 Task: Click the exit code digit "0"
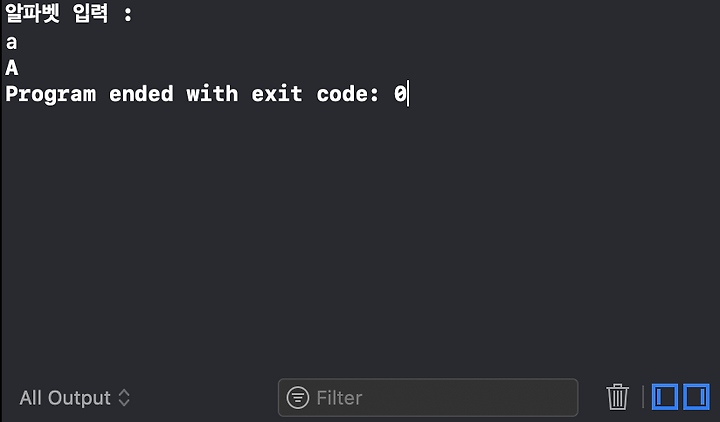tap(400, 94)
